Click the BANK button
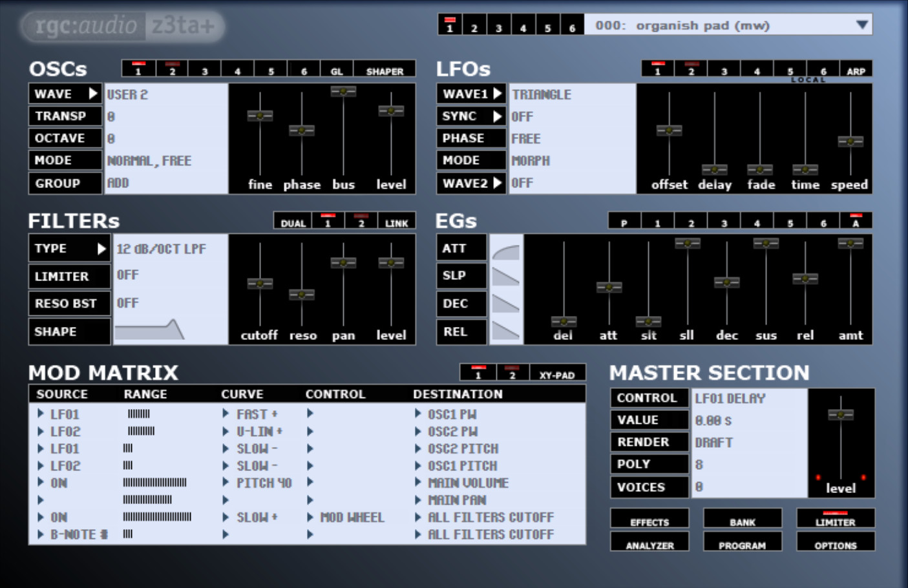908x588 pixels. pos(743,518)
